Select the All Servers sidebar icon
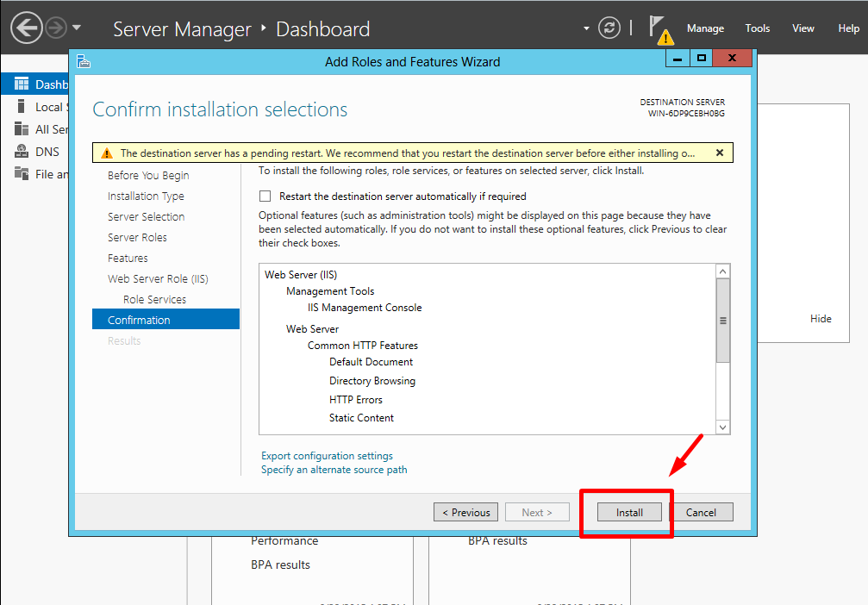Screen dimensions: 868x605 pyautogui.click(x=21, y=129)
